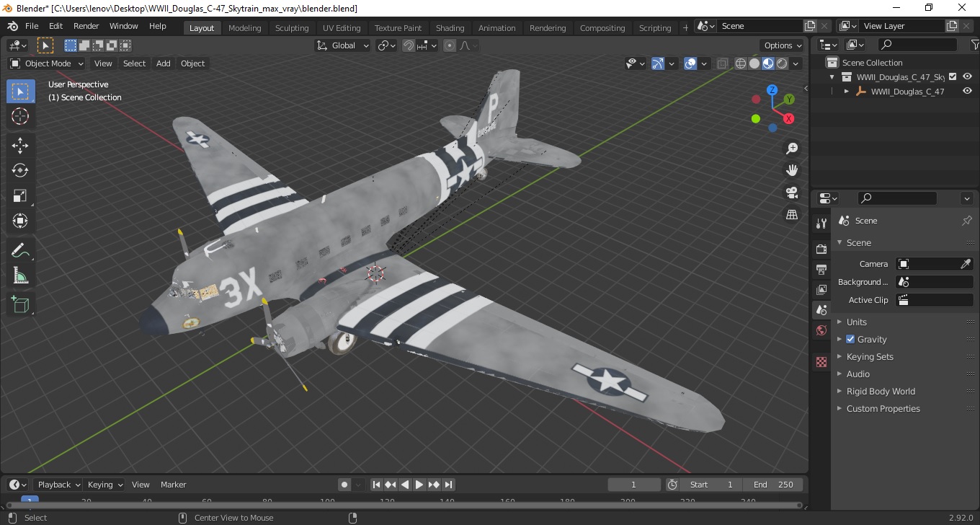
Task: Select the Measure tool
Action: point(20,275)
